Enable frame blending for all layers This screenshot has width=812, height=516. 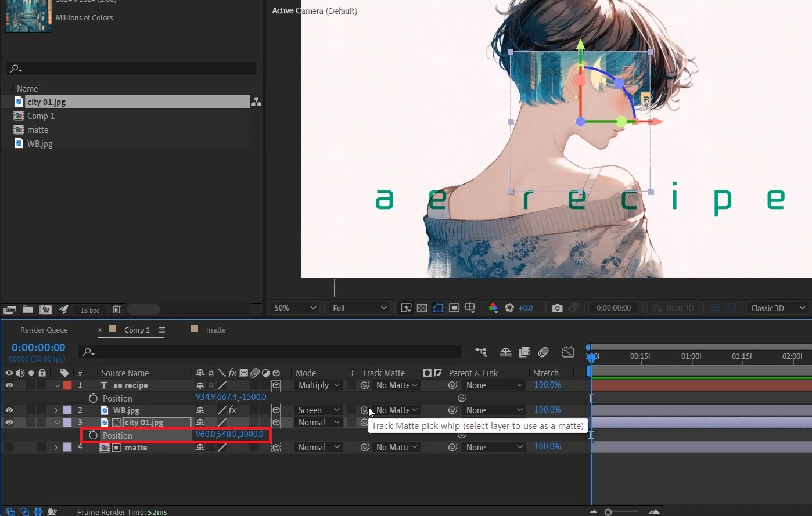524,352
